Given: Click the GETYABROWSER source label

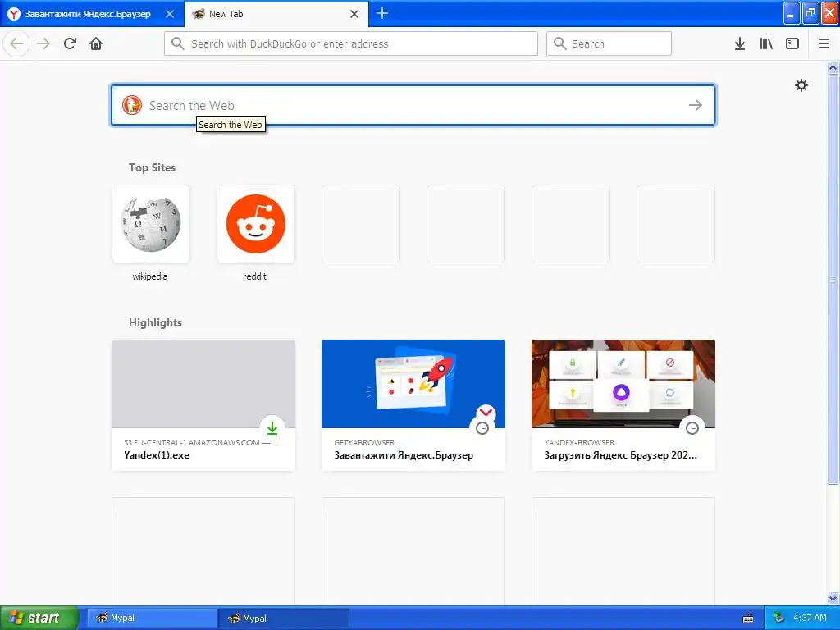Looking at the screenshot, I should coord(364,442).
